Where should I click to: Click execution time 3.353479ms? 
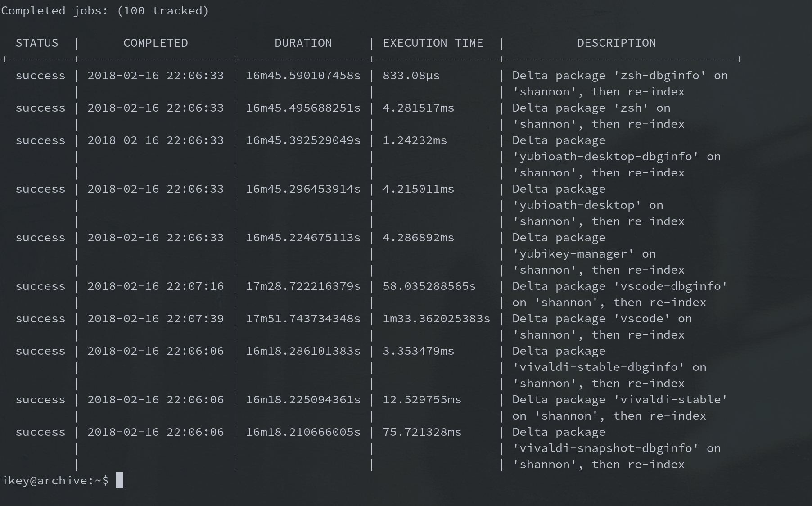click(x=419, y=351)
